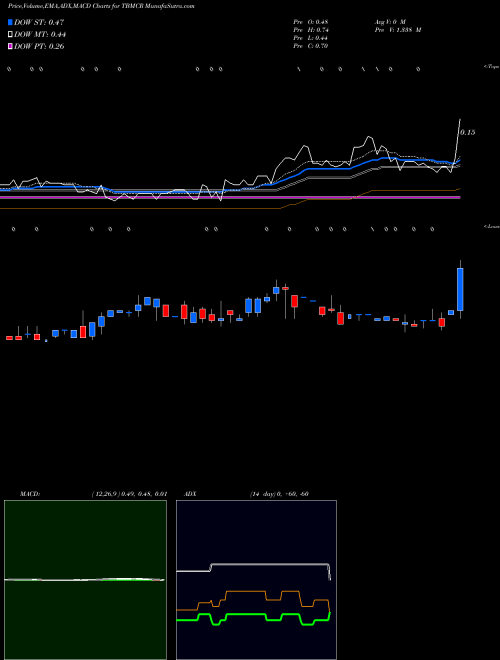Click the MACD: panel title
The width and height of the screenshot is (500, 660).
coord(29,494)
